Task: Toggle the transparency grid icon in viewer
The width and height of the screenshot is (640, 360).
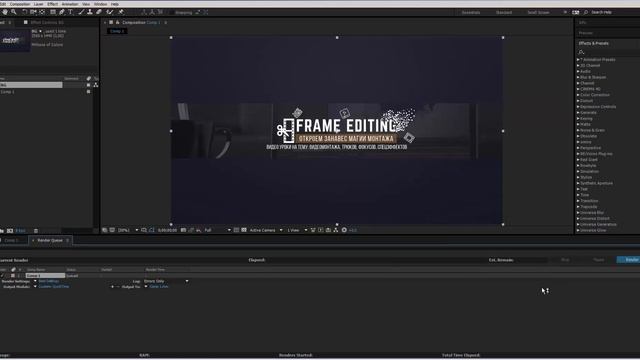Action: pyautogui.click(x=244, y=230)
